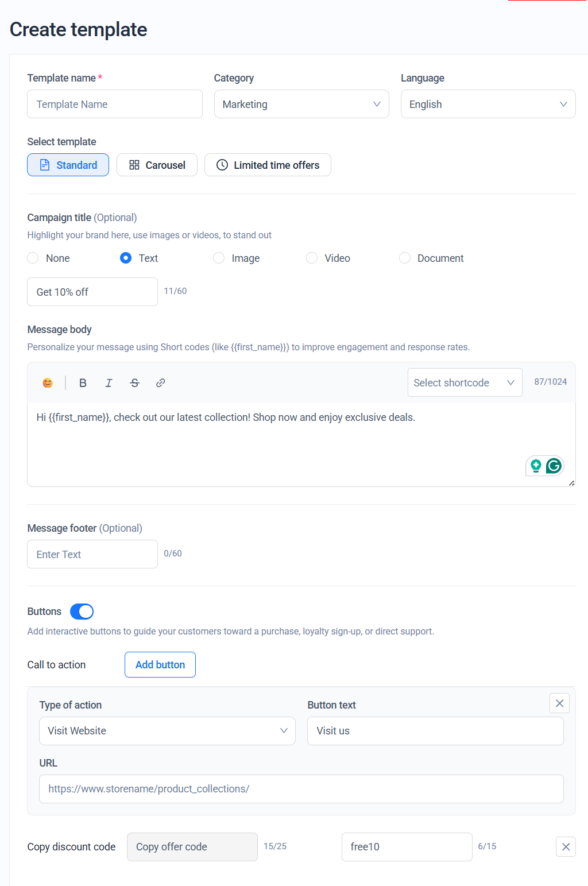
Task: Click the green lightbulb suggestion icon
Action: point(536,466)
